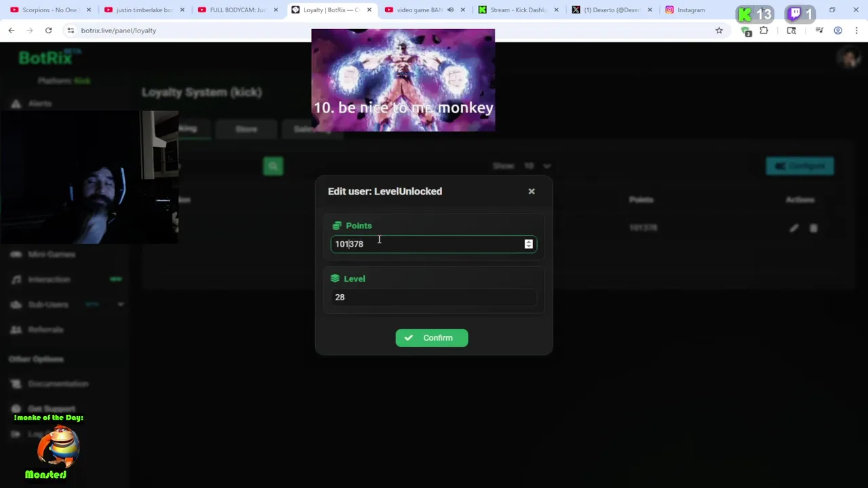Image resolution: width=868 pixels, height=488 pixels.
Task: Click the Points number spinner arrows
Action: [528, 244]
